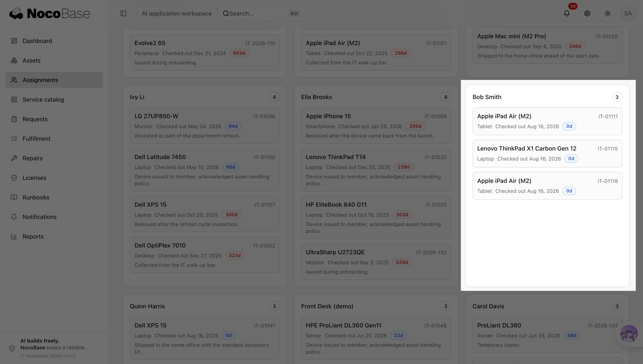The image size is (643, 364).
Task: Open the UltraSharp U2723QE card
Action: pyautogui.click(x=376, y=262)
